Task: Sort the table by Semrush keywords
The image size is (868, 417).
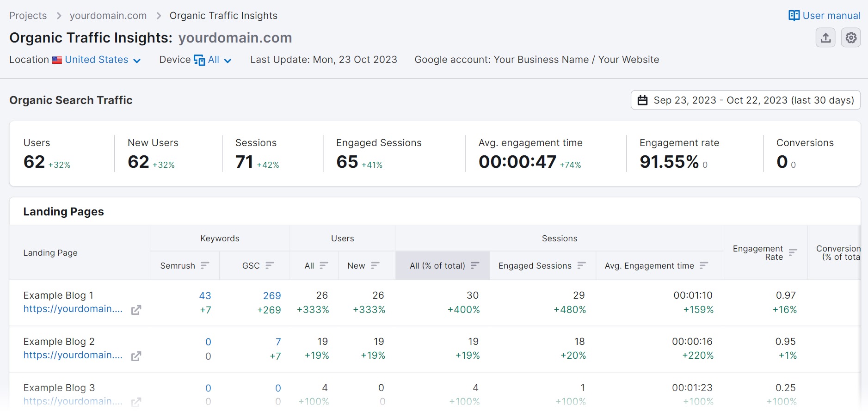Action: (205, 265)
